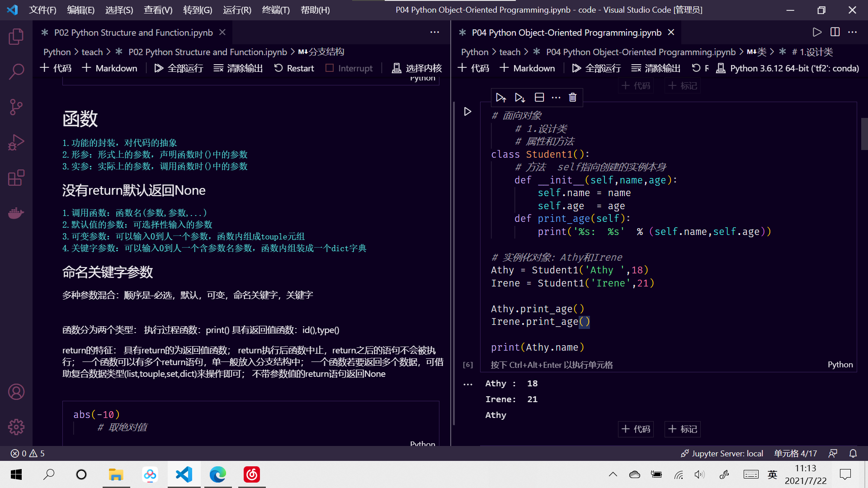Toggle the Interrupt kernel button
Screen dimensions: 868x488
point(349,68)
